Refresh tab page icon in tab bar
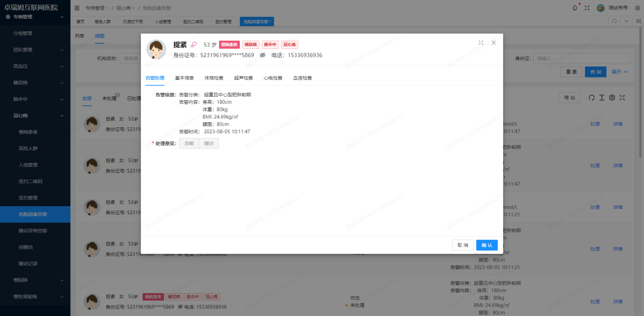This screenshot has height=316, width=644. click(x=615, y=21)
